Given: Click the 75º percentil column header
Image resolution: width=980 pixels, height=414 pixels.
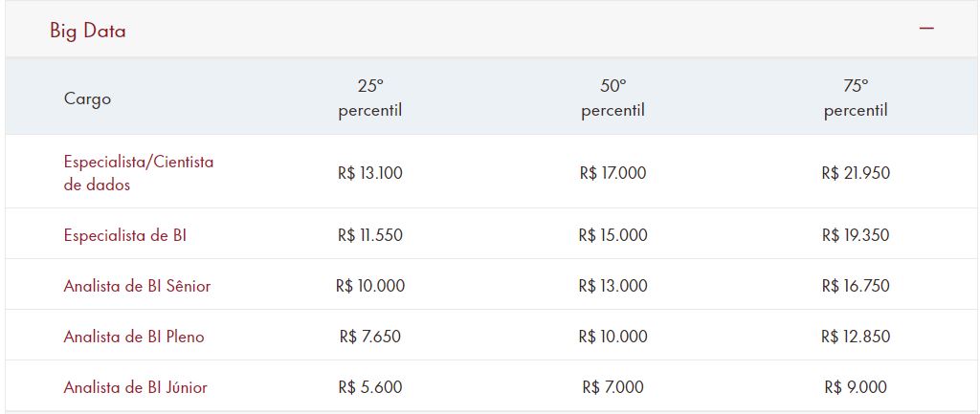Looking at the screenshot, I should click(x=856, y=98).
